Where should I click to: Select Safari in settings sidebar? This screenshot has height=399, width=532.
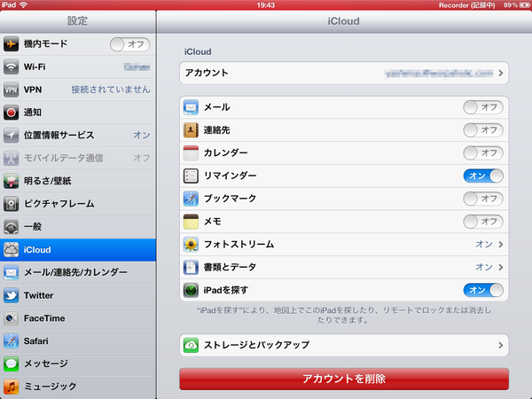(78, 341)
